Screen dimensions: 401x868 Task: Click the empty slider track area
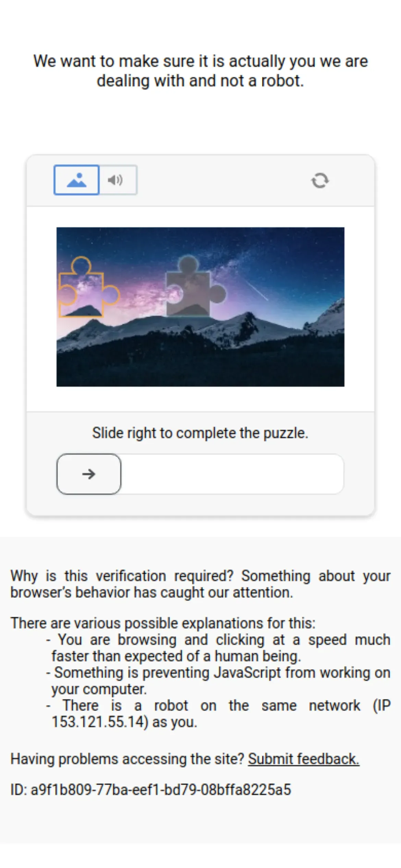(232, 474)
